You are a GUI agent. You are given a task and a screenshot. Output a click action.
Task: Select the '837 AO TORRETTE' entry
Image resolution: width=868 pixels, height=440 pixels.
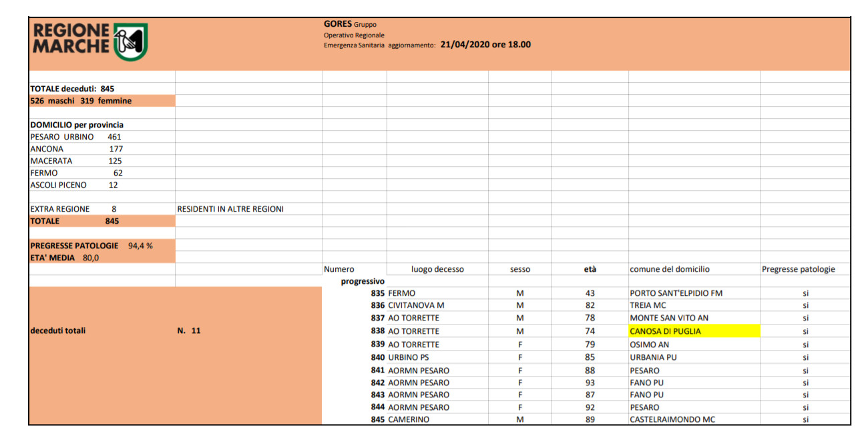405,318
